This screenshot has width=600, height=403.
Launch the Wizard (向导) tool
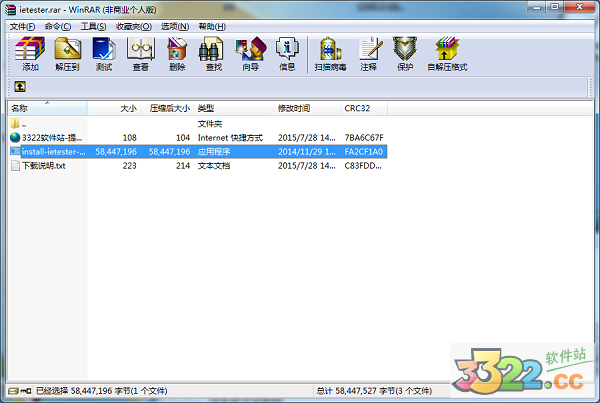(x=250, y=54)
